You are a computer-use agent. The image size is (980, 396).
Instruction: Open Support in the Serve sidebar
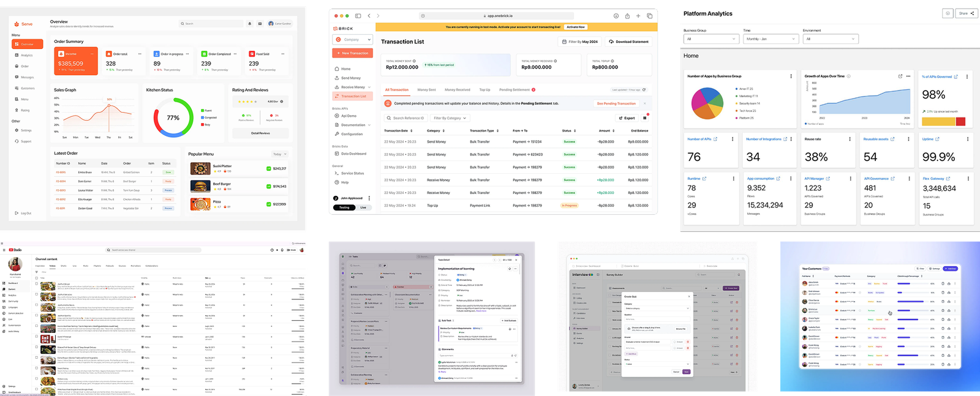(23, 141)
